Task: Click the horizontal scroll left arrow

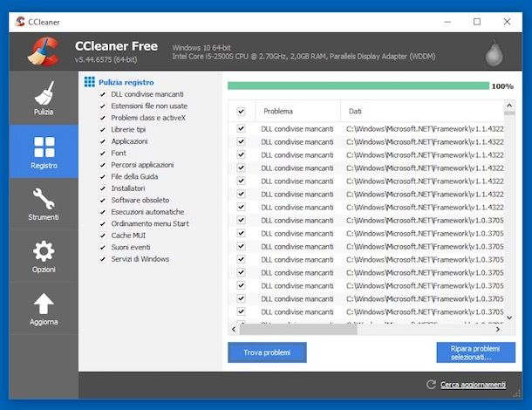Action: pos(234,329)
